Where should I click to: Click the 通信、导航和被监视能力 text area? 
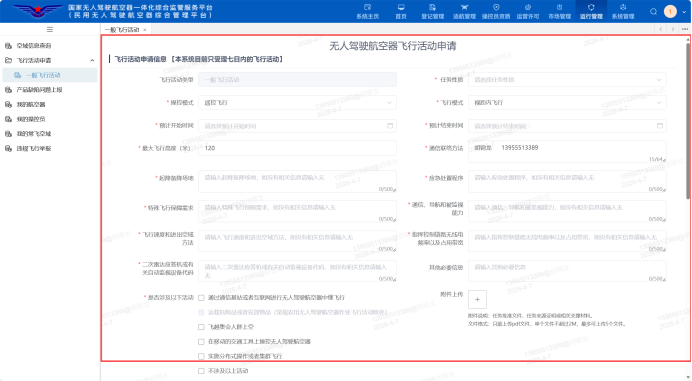tap(567, 211)
